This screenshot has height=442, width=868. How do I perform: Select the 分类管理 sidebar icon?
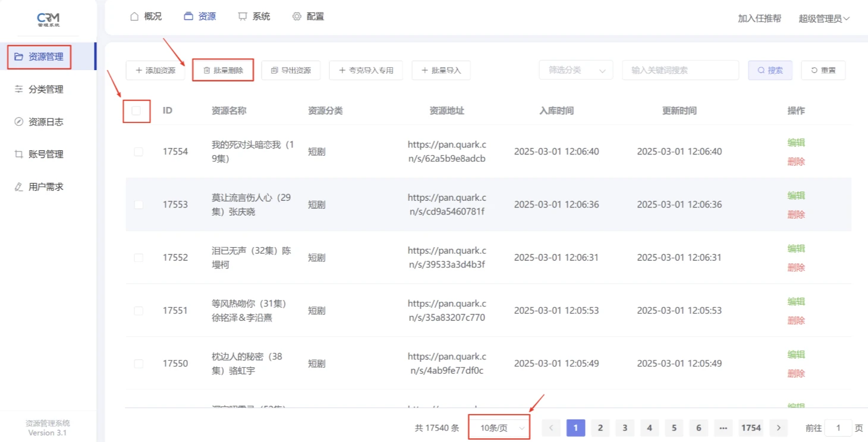pos(17,89)
